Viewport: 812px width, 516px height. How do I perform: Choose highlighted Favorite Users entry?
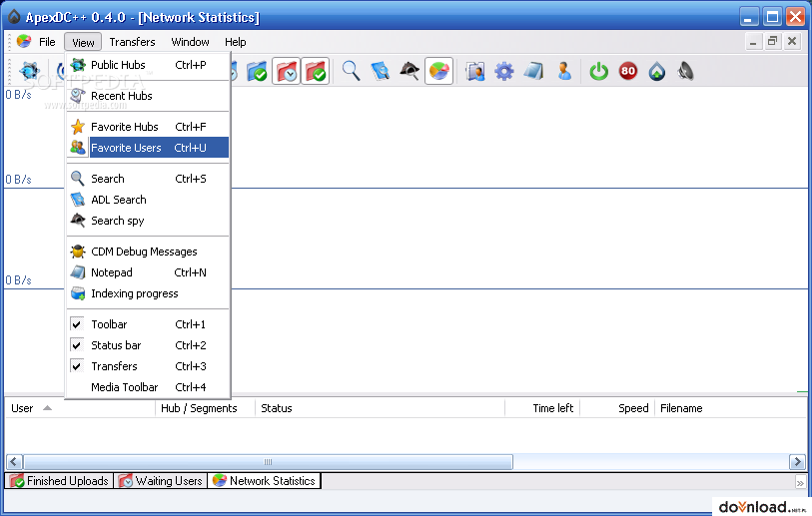point(148,148)
